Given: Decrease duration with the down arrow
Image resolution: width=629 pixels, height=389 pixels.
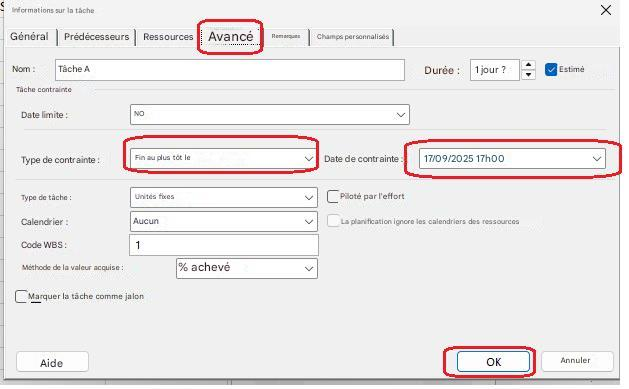Looking at the screenshot, I should (x=528, y=75).
